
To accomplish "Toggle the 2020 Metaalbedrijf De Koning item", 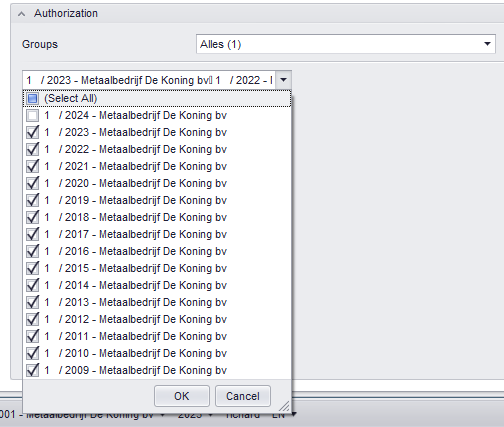I will [x=32, y=183].
